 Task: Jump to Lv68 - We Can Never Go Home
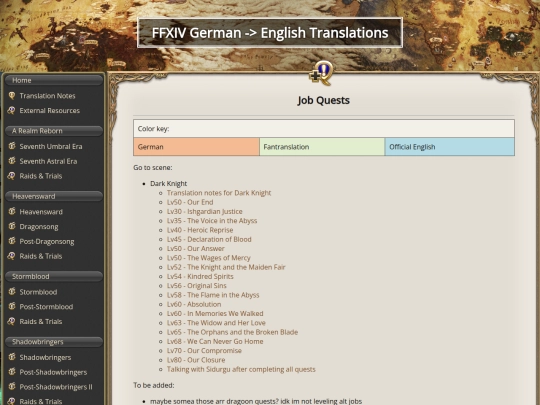(x=215, y=342)
